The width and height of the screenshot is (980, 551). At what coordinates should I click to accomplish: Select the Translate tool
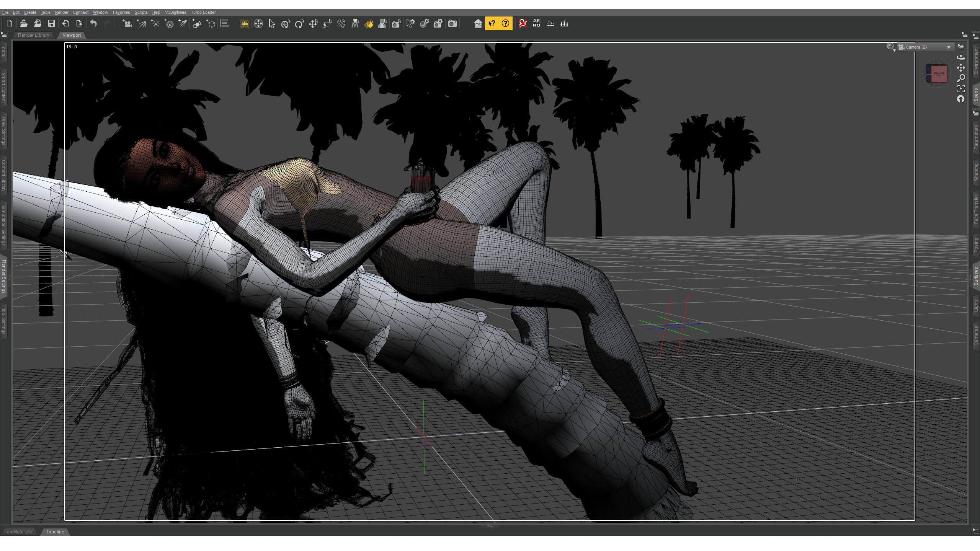click(313, 24)
